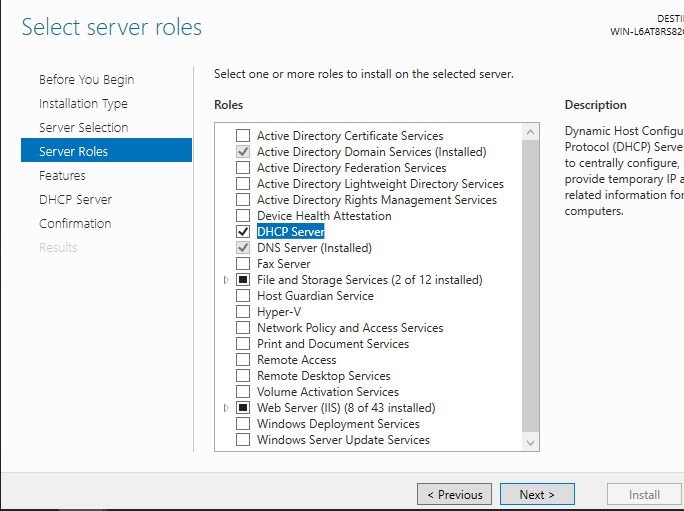Jump to the Confirmation step
This screenshot has width=684, height=511.
click(75, 223)
